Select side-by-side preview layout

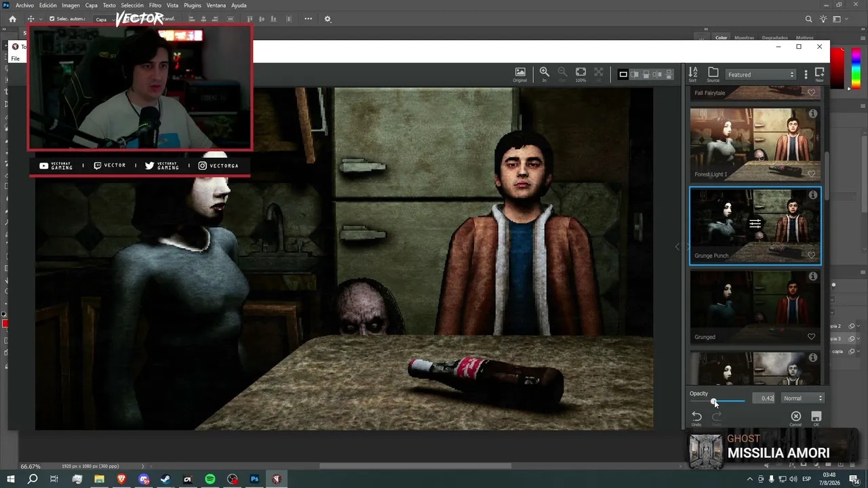click(658, 75)
